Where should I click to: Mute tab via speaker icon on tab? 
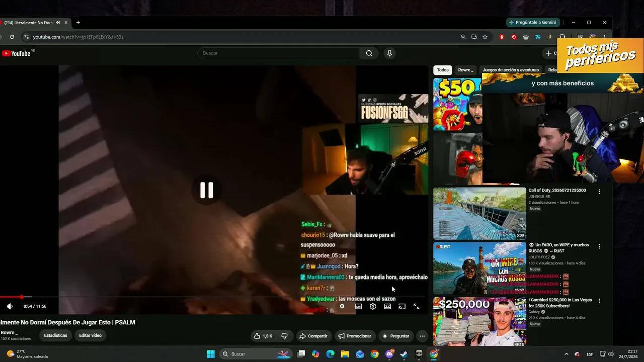58,23
